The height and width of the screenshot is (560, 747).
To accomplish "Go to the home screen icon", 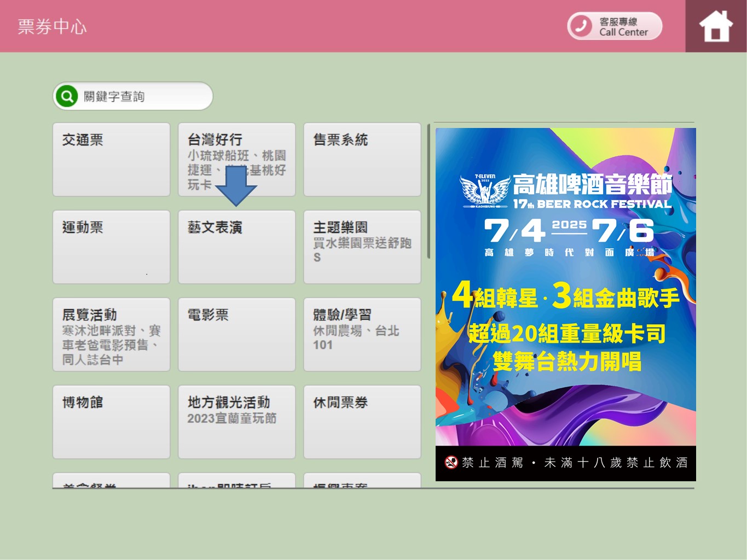I will [716, 26].
